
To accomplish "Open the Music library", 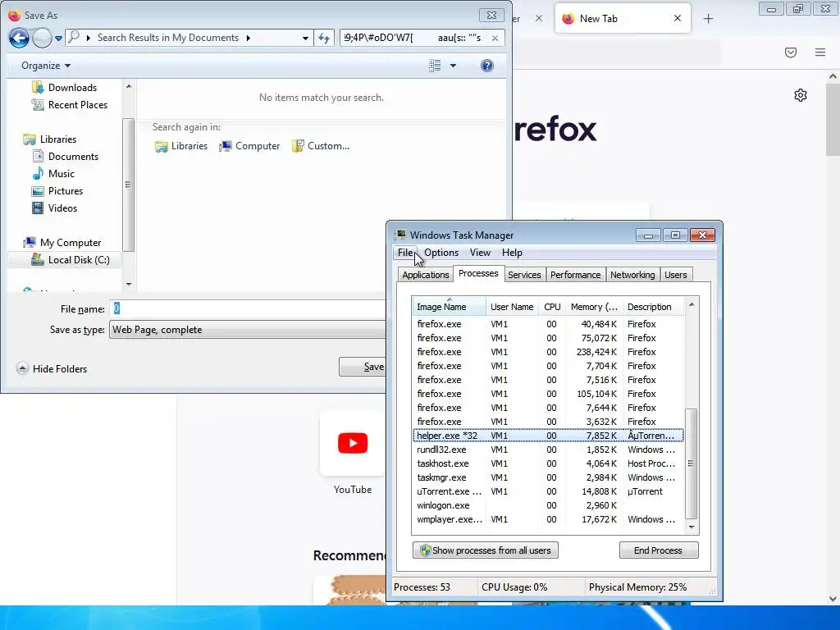I will pos(61,174).
